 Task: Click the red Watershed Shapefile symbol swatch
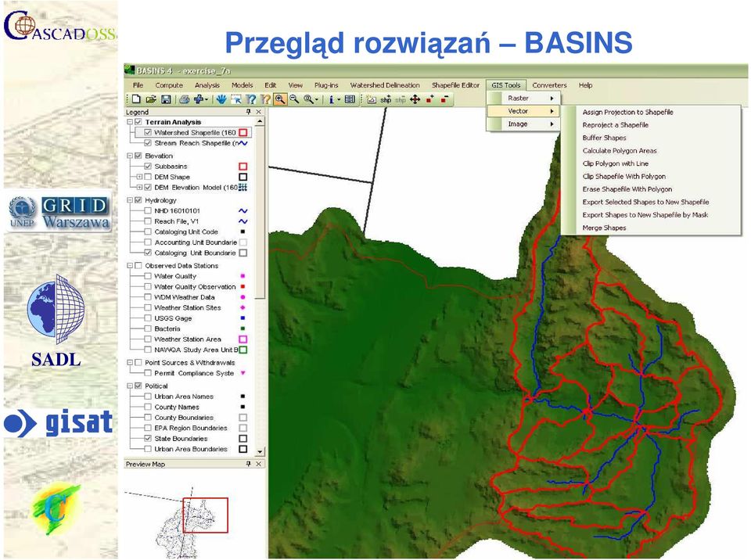tap(243, 132)
